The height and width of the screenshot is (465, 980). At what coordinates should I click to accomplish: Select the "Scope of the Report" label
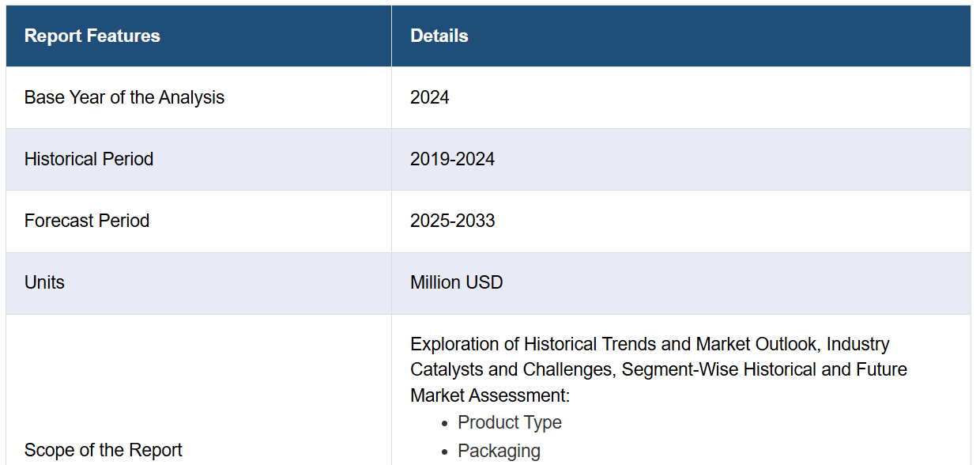click(104, 450)
